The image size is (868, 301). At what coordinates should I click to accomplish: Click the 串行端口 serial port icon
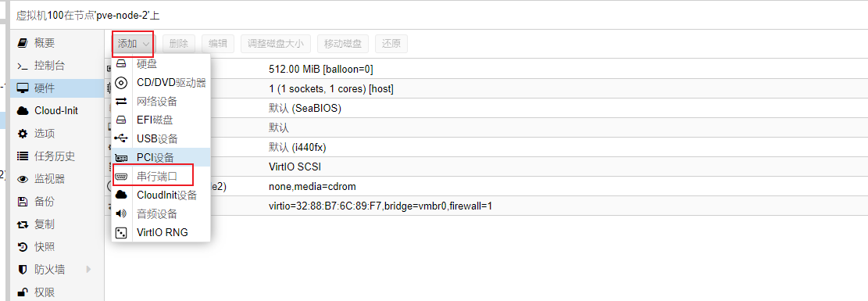(x=120, y=176)
